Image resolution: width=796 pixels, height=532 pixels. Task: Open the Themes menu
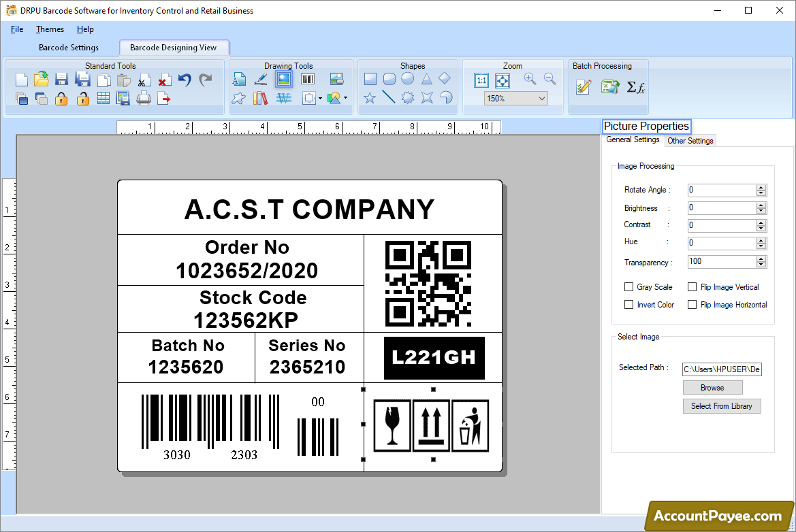[50, 29]
